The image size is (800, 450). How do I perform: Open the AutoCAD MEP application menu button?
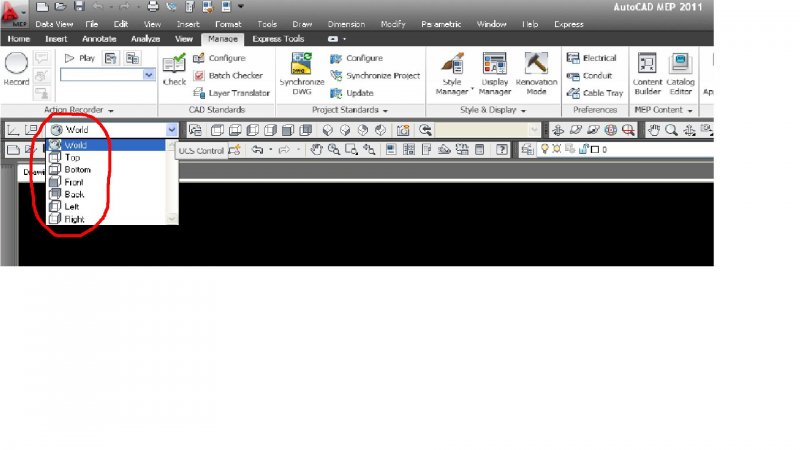pyautogui.click(x=13, y=14)
